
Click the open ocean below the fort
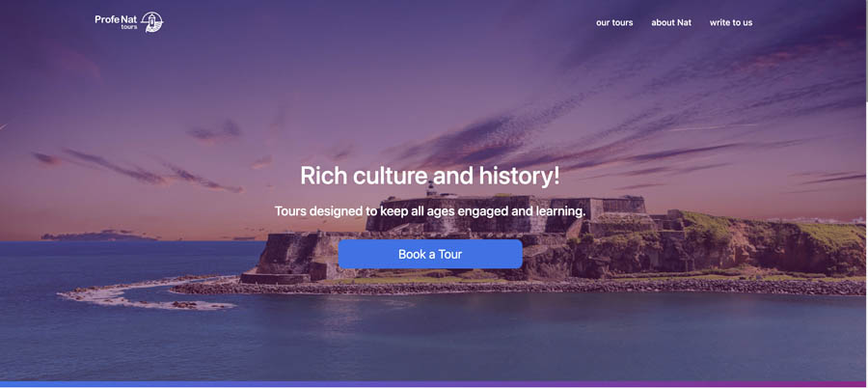point(434,338)
